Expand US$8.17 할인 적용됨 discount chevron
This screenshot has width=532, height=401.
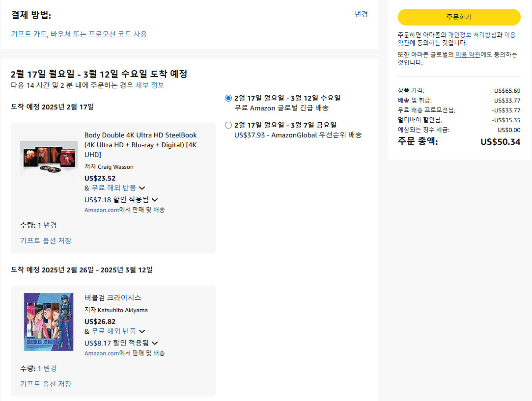click(x=155, y=344)
